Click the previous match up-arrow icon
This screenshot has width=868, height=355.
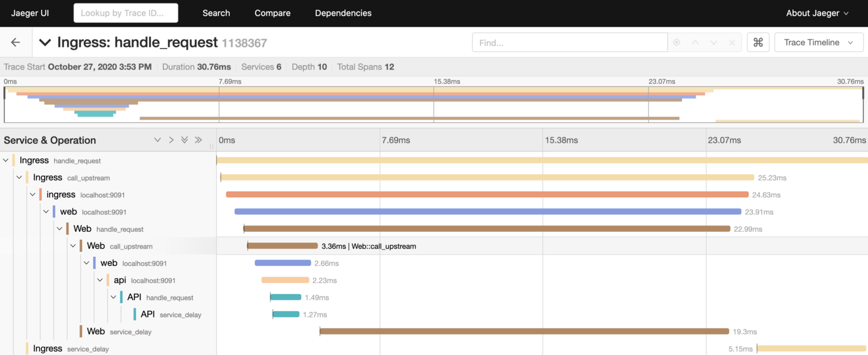coord(695,42)
